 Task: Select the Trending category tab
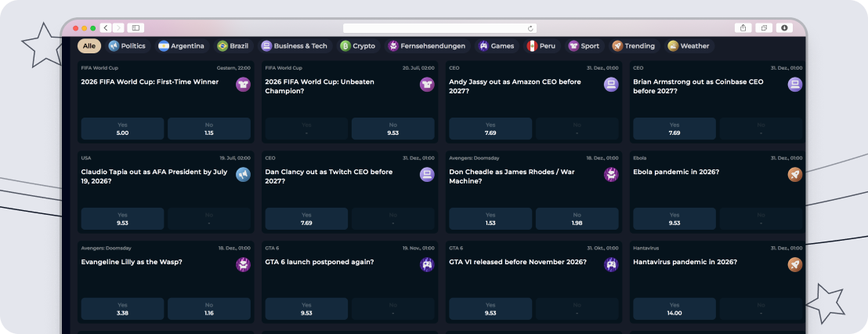coord(635,46)
